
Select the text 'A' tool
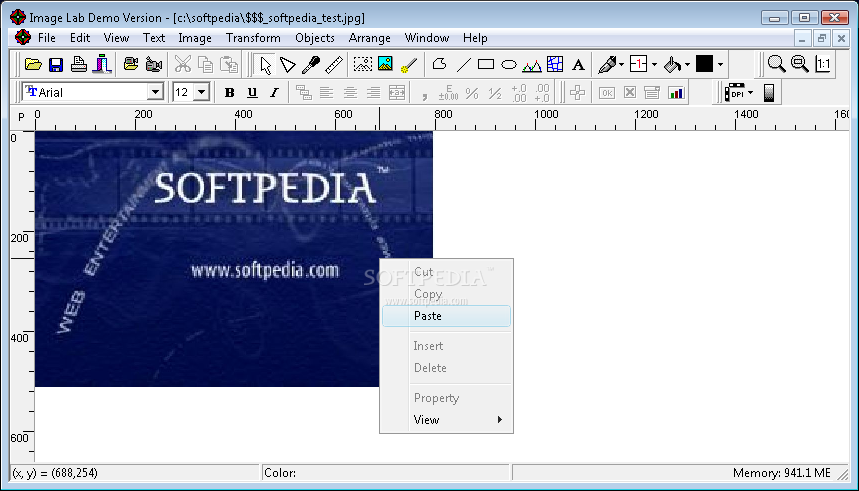pyautogui.click(x=578, y=65)
